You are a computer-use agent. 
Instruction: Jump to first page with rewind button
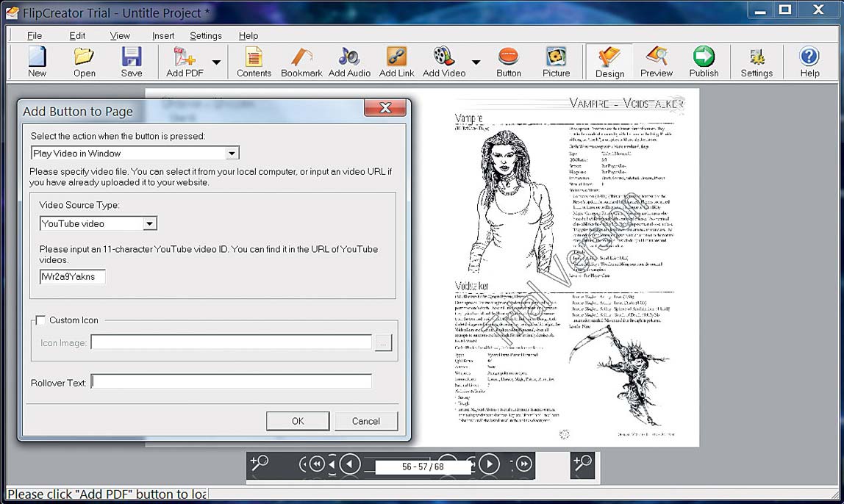316,464
